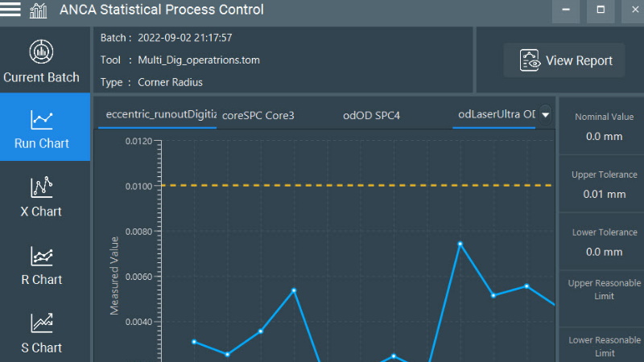Click the type value Corner Radius
Screen dimensions: 644x362
(x=170, y=82)
